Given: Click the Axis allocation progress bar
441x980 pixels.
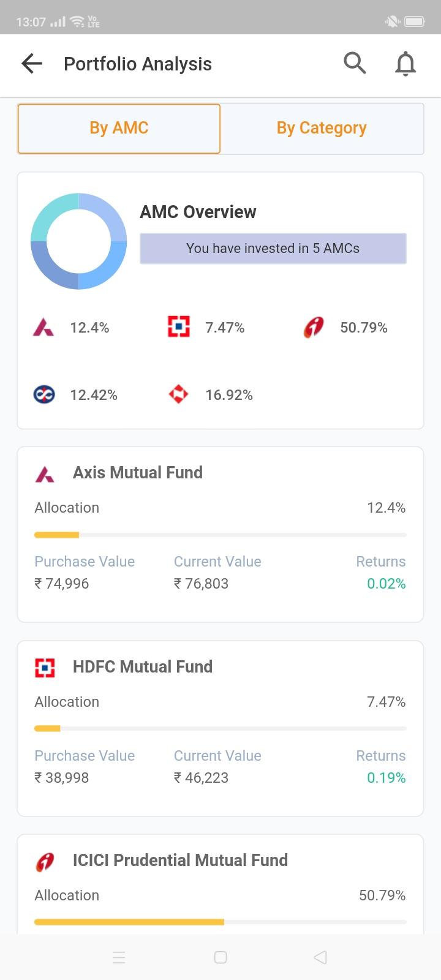Looking at the screenshot, I should click(221, 535).
